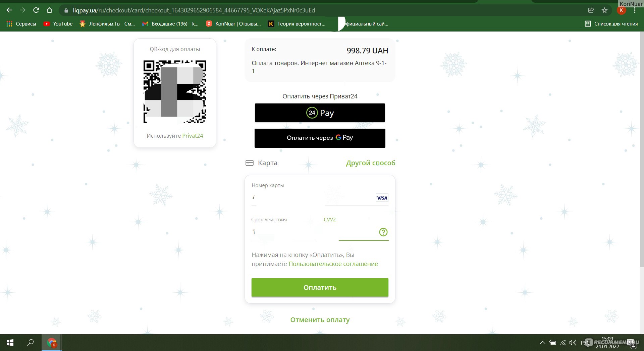Pay with the Privat24 Pay button

(x=320, y=113)
